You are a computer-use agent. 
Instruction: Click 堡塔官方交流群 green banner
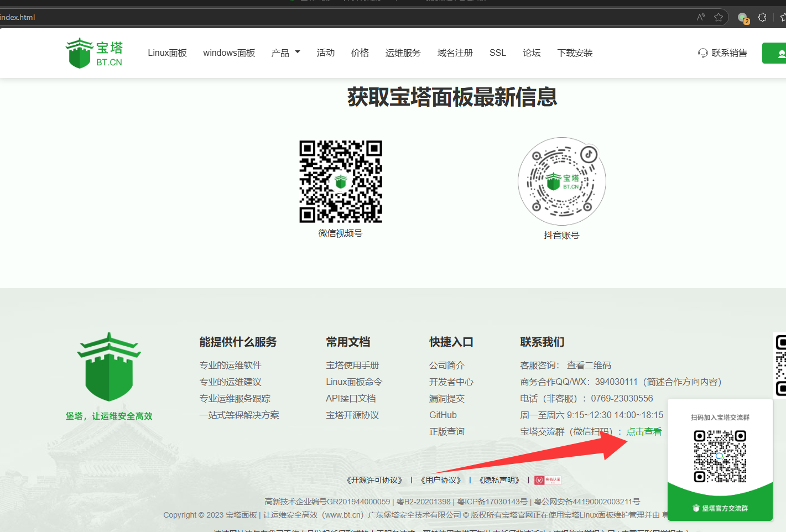720,508
